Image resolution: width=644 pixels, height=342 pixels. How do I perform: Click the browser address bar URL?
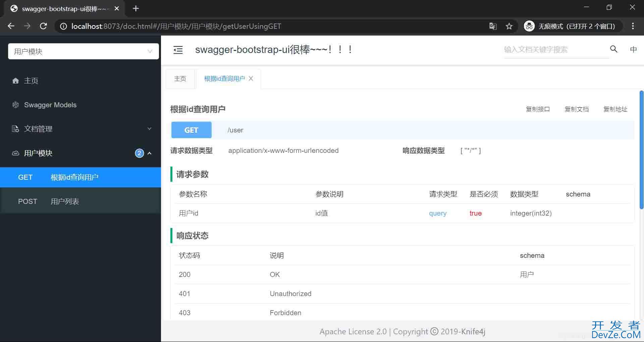click(176, 26)
